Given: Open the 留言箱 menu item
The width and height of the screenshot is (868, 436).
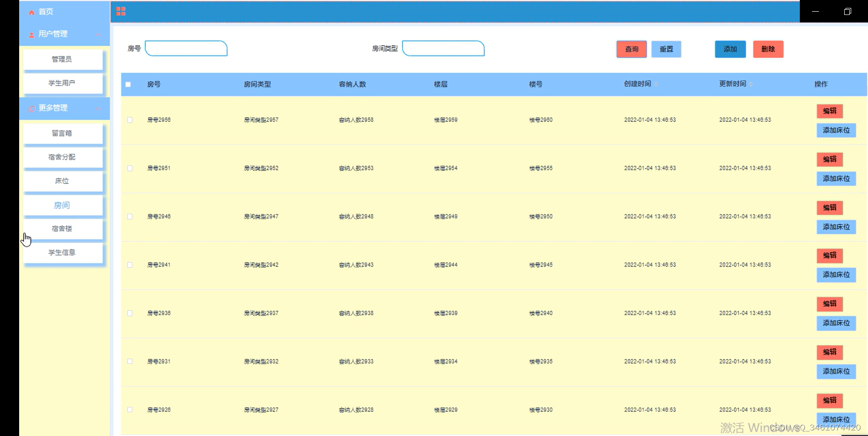Looking at the screenshot, I should point(63,133).
